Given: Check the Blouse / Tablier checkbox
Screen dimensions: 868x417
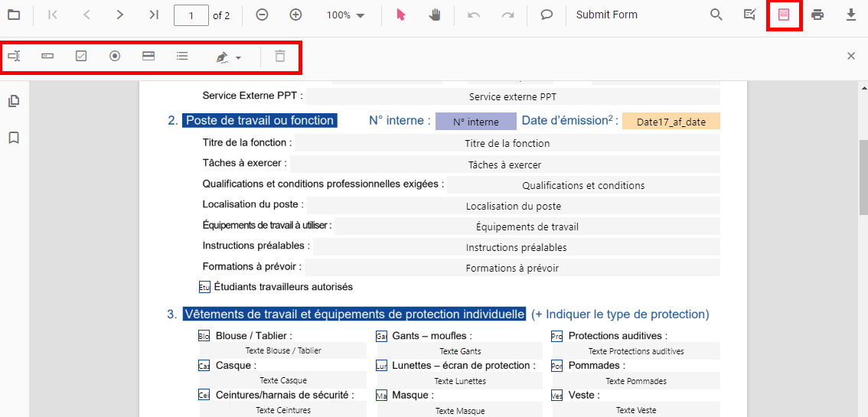Looking at the screenshot, I should point(204,336).
